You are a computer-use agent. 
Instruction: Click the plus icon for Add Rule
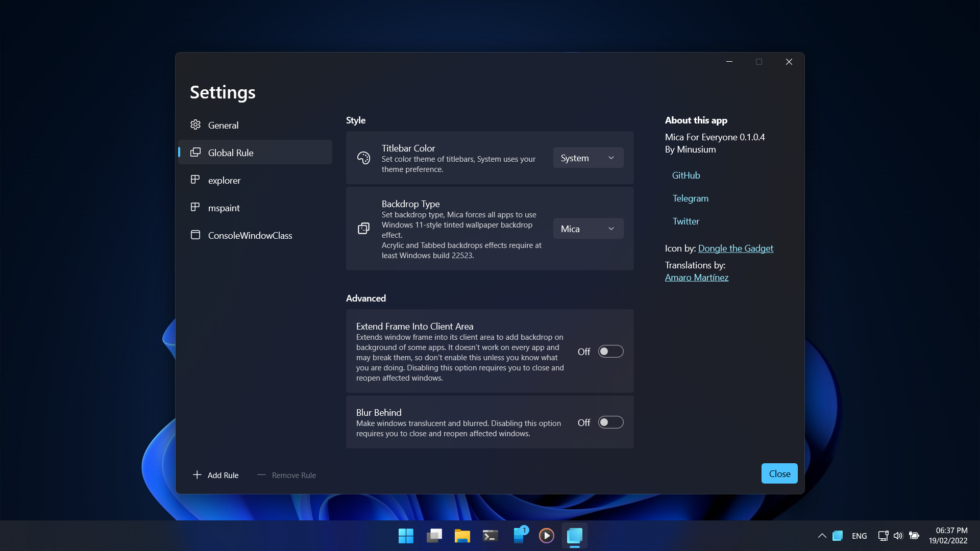(x=197, y=475)
